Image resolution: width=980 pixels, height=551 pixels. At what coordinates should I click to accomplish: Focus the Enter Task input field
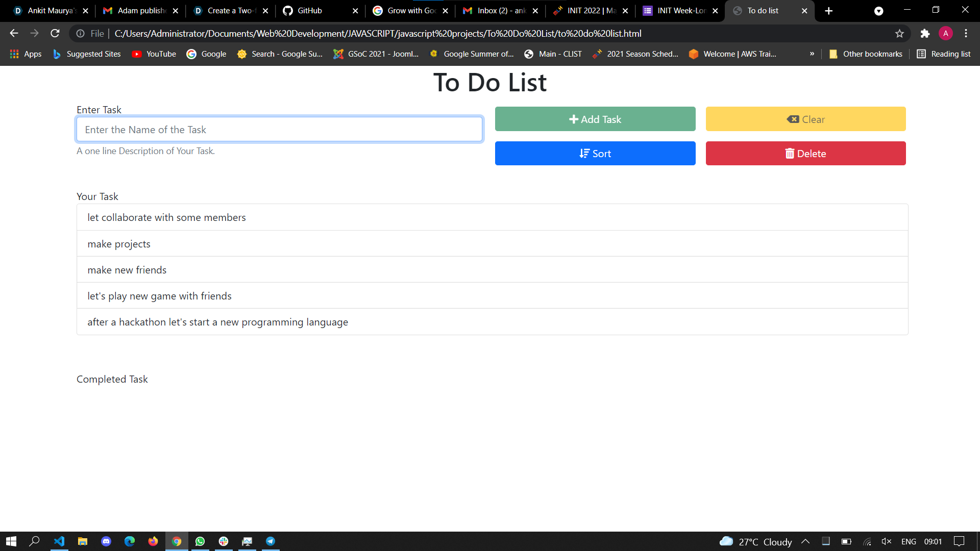coord(279,130)
